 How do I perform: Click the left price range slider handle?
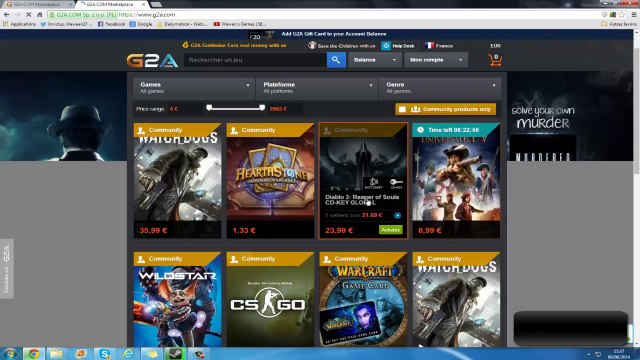(209, 108)
